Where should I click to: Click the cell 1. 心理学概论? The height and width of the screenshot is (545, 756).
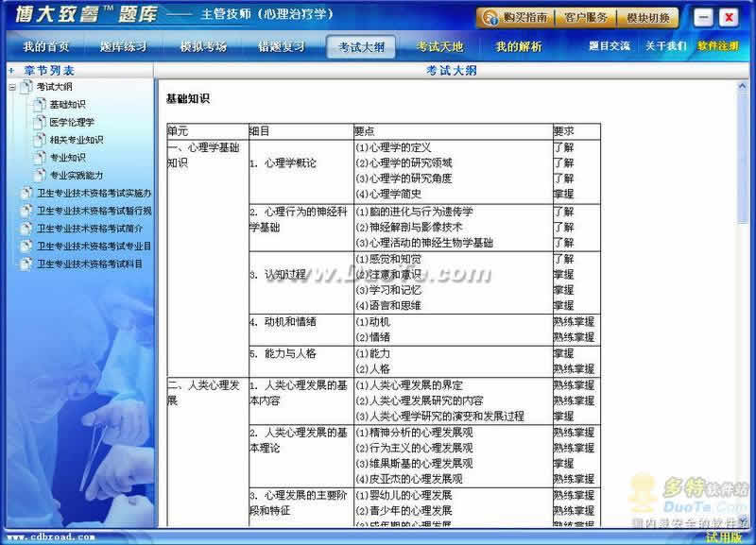click(301, 171)
